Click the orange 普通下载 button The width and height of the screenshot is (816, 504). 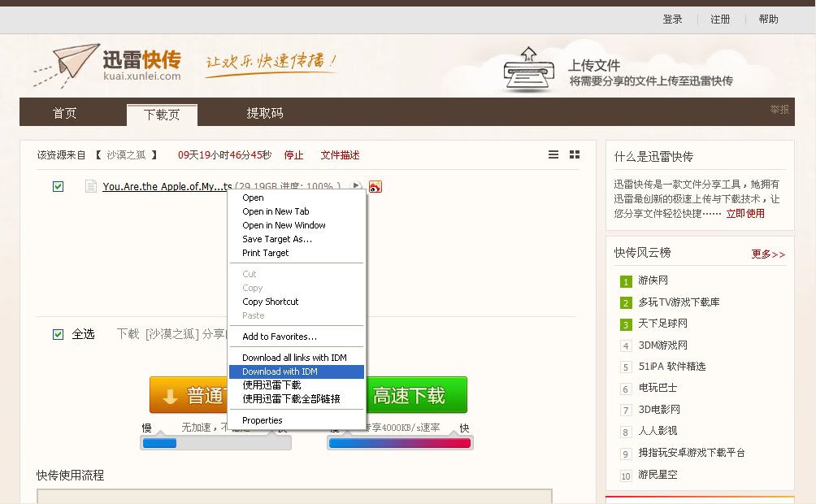[189, 395]
